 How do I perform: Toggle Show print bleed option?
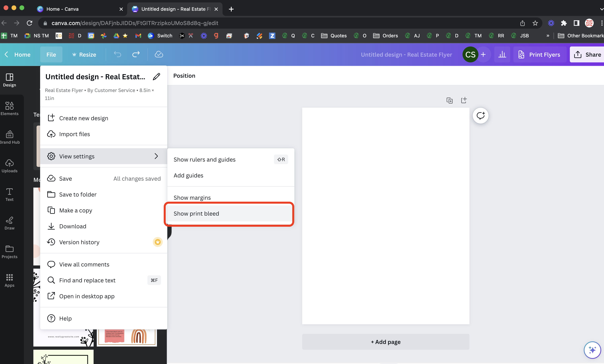coord(231,214)
